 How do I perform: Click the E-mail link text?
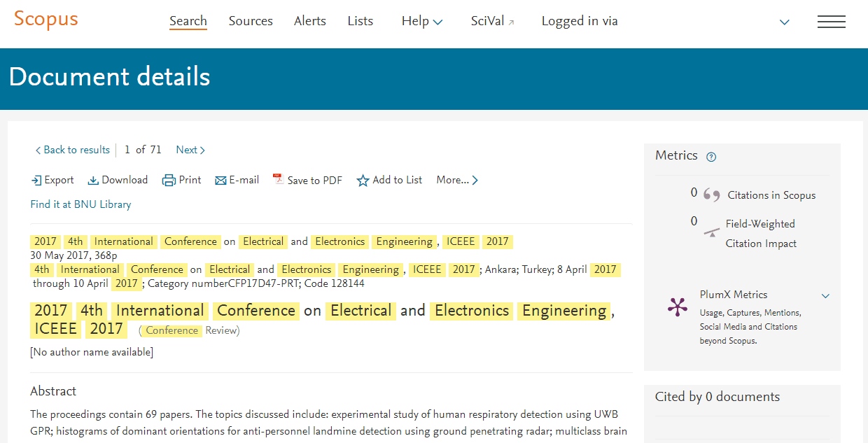point(244,180)
